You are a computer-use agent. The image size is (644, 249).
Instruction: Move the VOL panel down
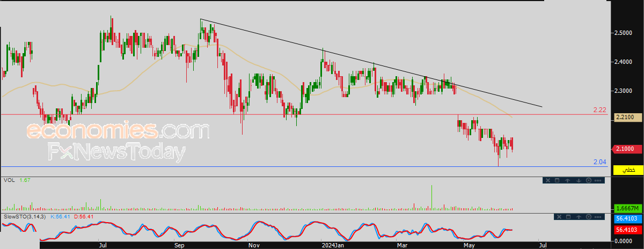(579, 180)
